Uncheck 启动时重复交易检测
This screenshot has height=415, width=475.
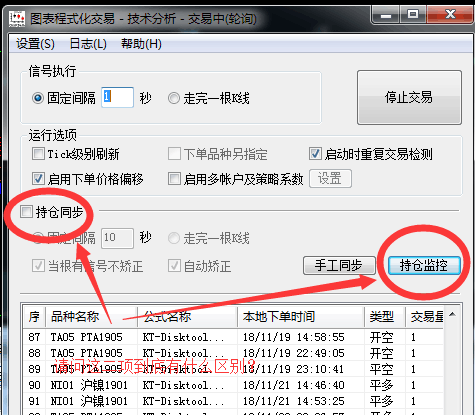coord(315,154)
